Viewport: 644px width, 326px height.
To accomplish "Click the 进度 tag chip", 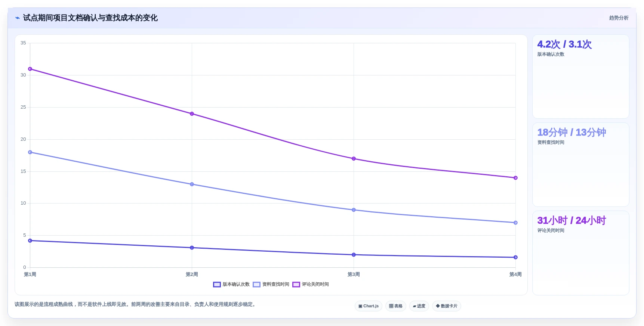I will tap(419, 306).
